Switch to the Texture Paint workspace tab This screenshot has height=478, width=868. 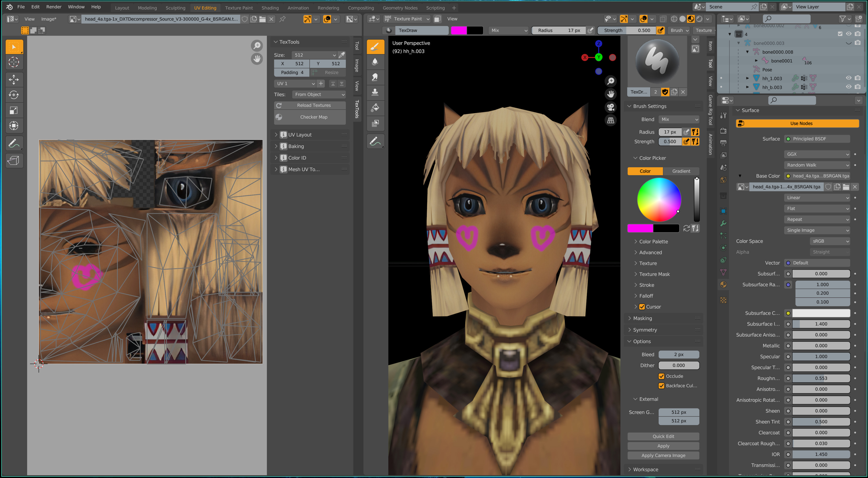[239, 8]
